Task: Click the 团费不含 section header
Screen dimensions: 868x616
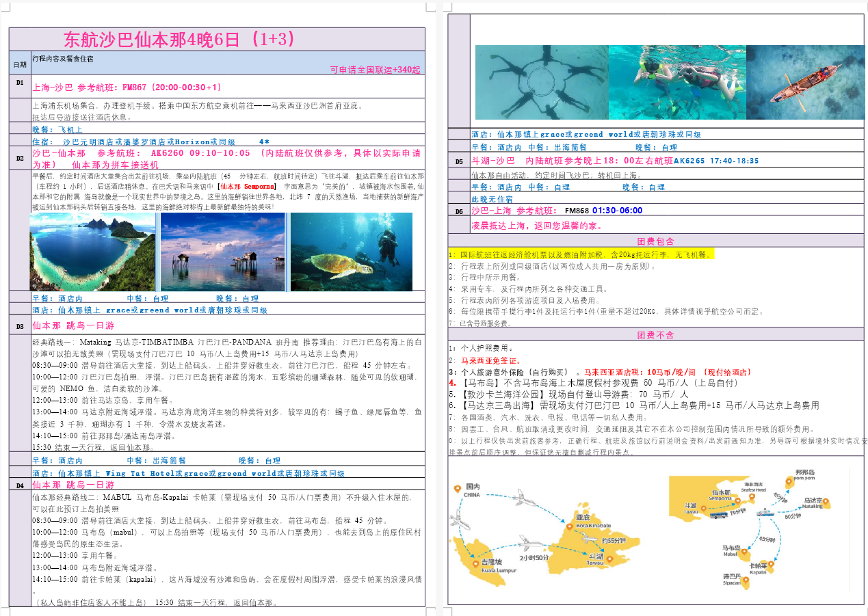Action: 655,335
